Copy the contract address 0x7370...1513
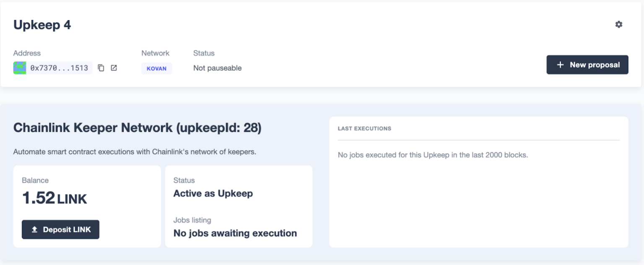 click(x=101, y=68)
